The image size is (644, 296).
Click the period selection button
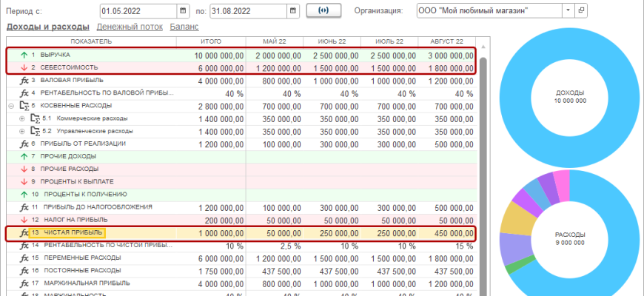click(x=322, y=10)
